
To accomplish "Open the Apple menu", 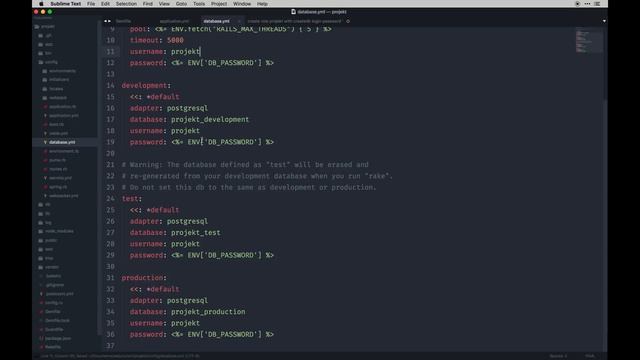I will point(41,4).
